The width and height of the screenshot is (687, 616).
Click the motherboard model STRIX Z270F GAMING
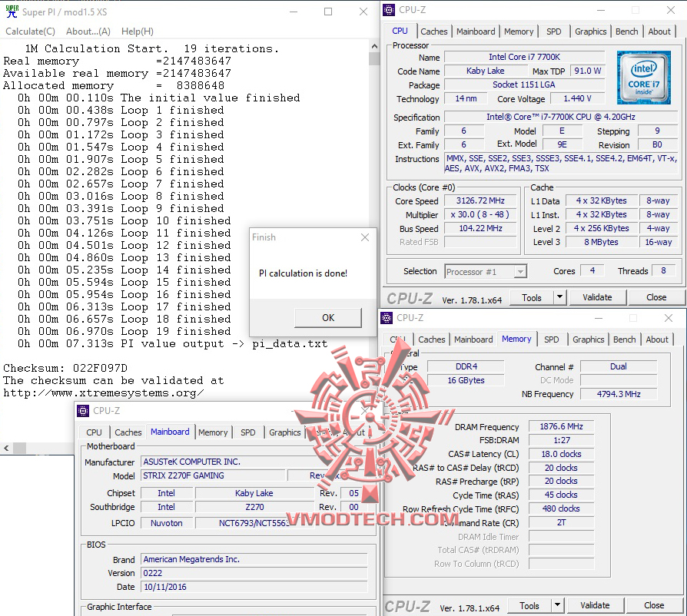click(213, 475)
